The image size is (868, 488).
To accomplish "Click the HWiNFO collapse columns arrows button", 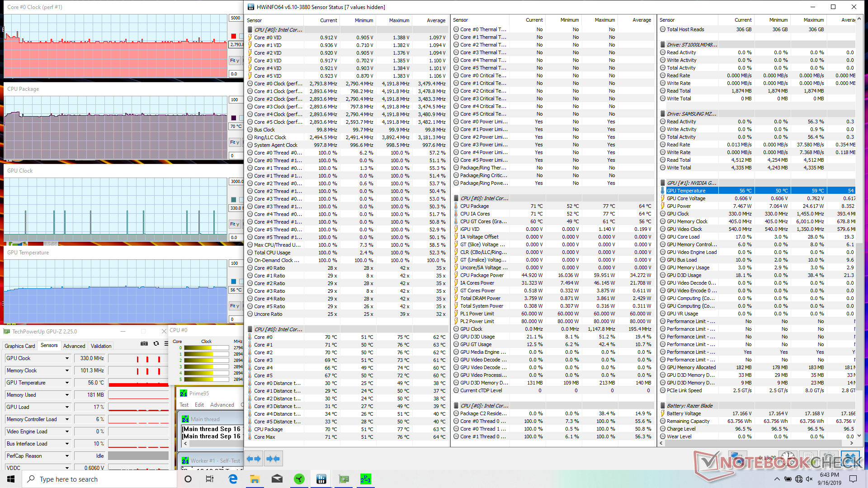I will click(273, 459).
